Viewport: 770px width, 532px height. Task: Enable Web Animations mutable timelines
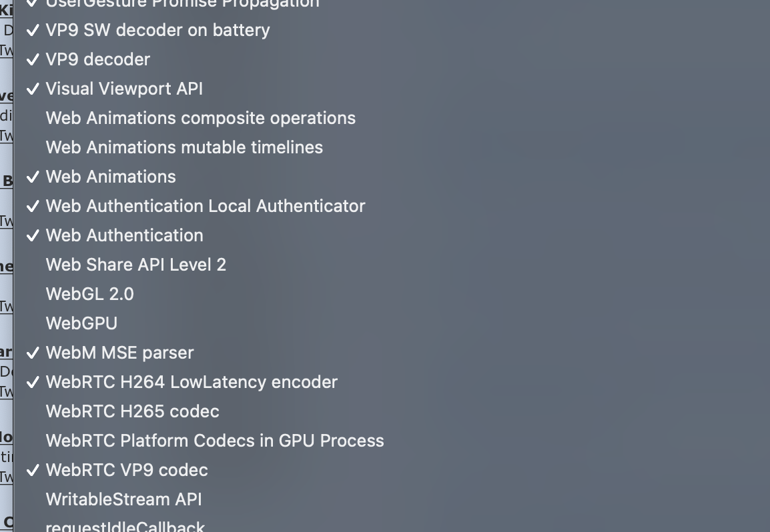pyautogui.click(x=184, y=147)
